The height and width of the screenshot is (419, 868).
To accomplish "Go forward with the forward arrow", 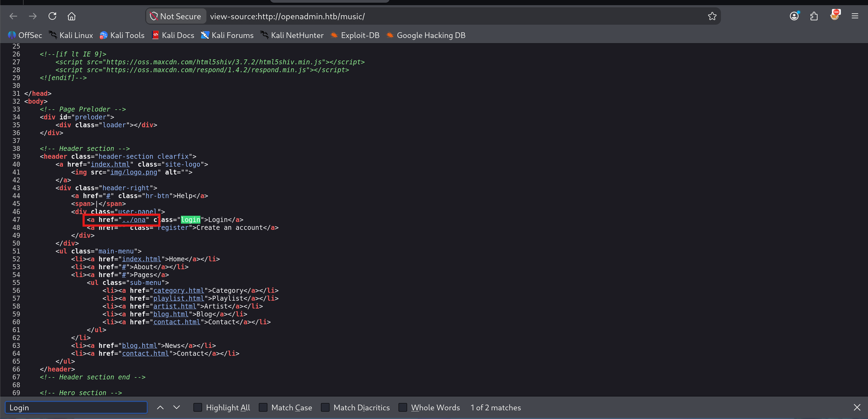I will tap(33, 16).
